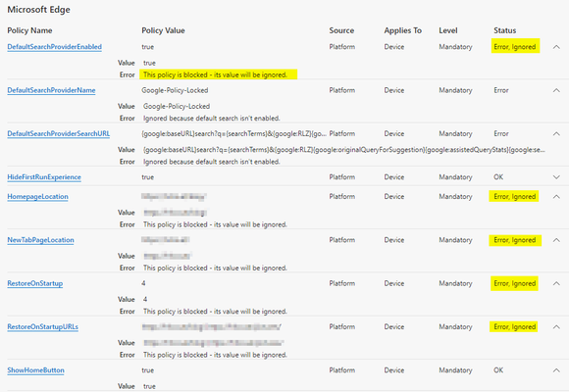Click the truncated search URL policy value
This screenshot has height=392, width=569.
click(234, 134)
